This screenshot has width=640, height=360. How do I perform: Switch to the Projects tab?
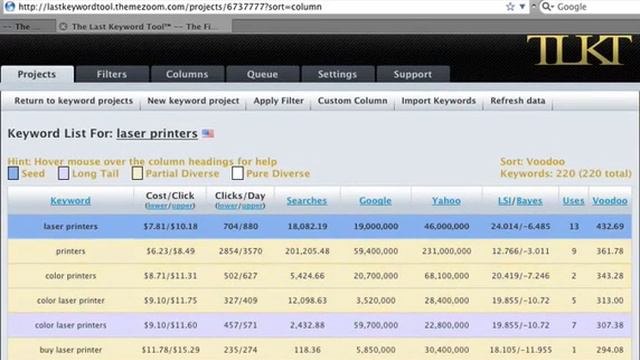coord(37,74)
